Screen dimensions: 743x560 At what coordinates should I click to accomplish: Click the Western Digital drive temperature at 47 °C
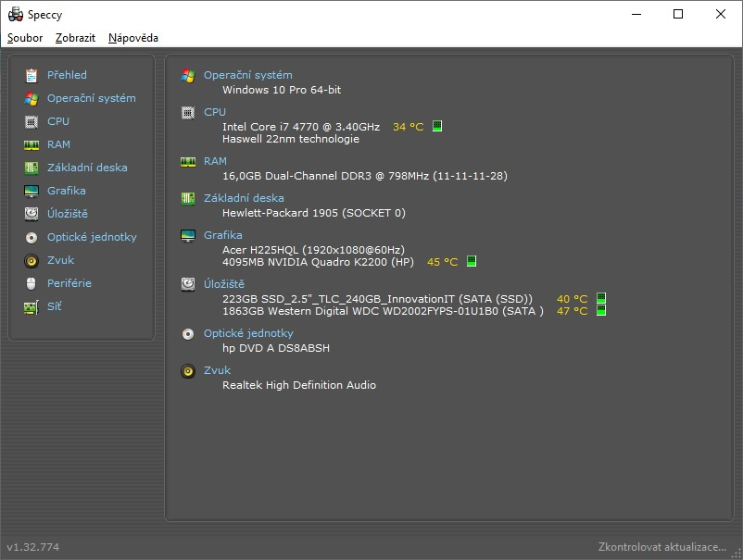point(601,310)
